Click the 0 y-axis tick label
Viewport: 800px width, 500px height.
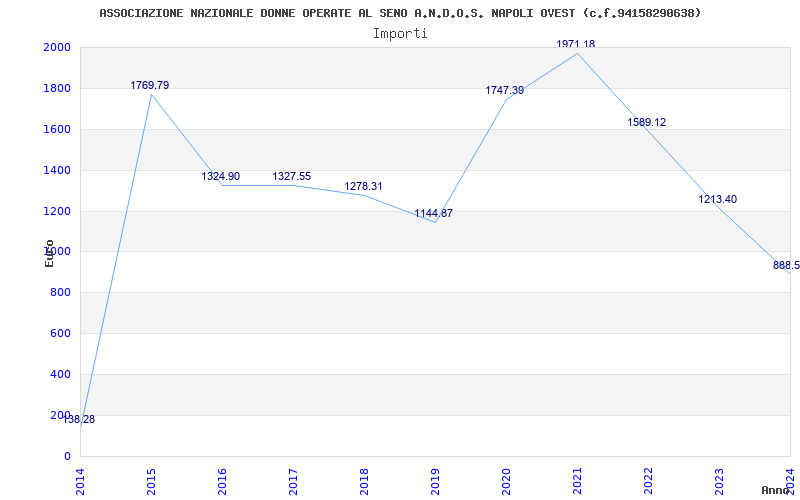point(67,456)
